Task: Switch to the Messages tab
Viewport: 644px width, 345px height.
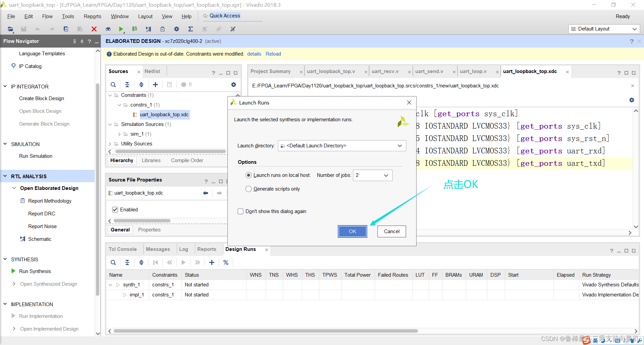Action: click(158, 249)
